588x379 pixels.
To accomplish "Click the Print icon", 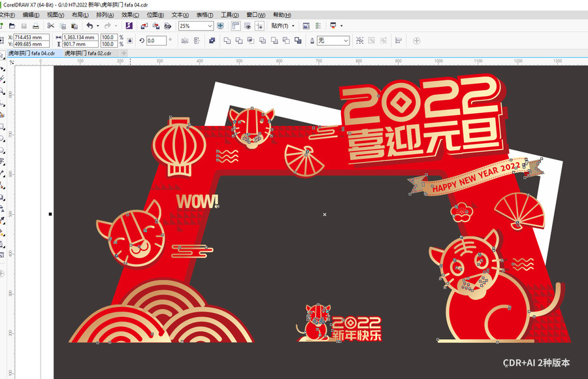I will coord(36,26).
